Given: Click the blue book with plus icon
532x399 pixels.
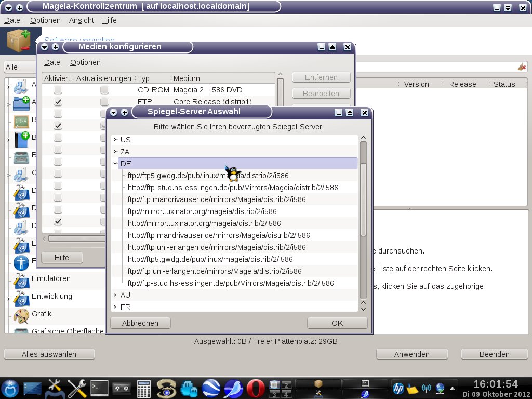Looking at the screenshot, I should click(21, 139).
